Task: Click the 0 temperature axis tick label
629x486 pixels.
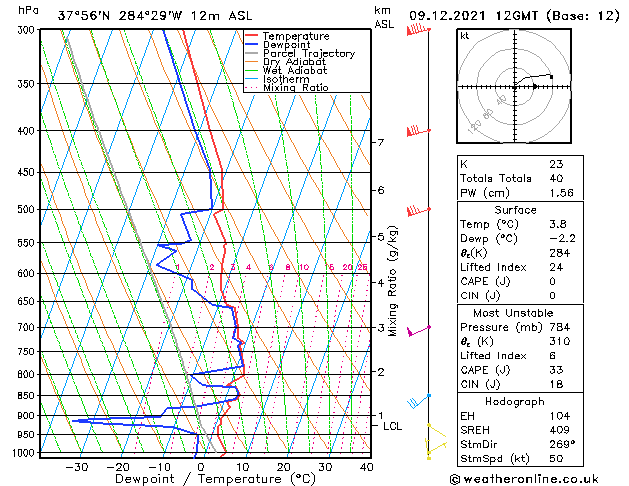Action: (201, 467)
